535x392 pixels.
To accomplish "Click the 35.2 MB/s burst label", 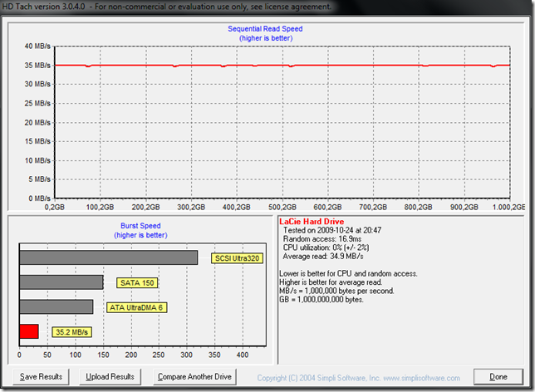I will tap(72, 331).
